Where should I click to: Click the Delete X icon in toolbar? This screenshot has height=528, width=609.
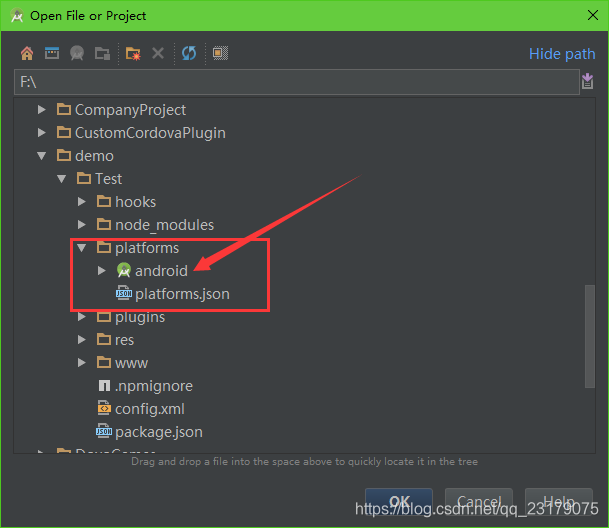click(158, 53)
